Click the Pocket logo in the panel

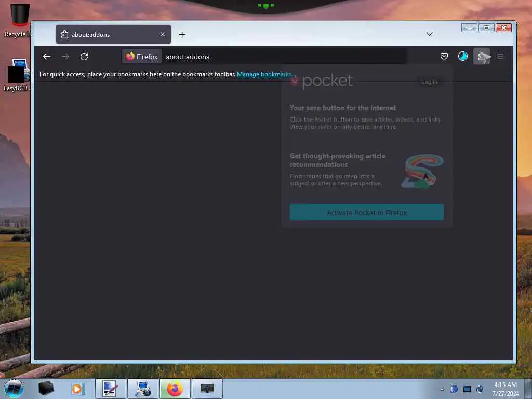pyautogui.click(x=322, y=81)
